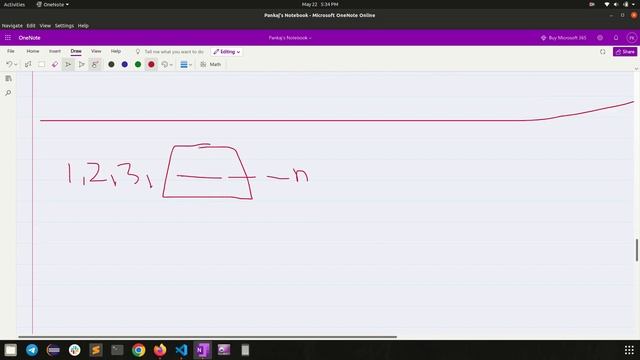
Task: Open Visual Studio Code from the dock
Action: point(181,350)
